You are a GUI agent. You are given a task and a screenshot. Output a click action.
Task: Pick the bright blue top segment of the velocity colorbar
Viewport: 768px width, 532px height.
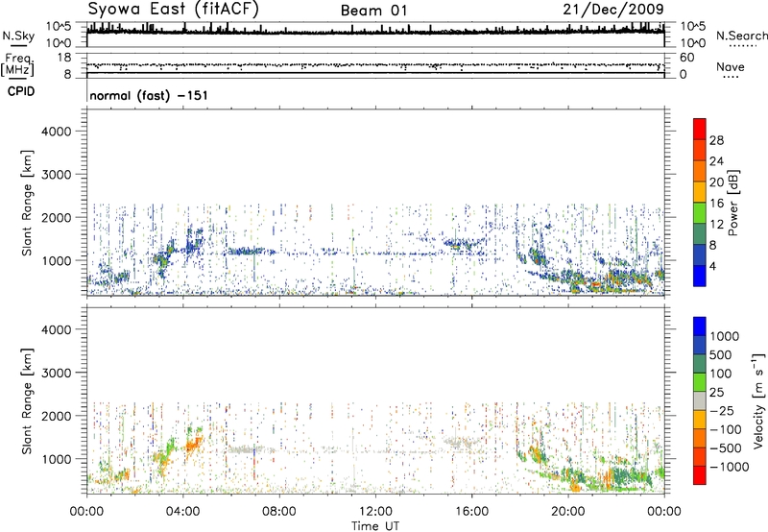click(x=700, y=326)
